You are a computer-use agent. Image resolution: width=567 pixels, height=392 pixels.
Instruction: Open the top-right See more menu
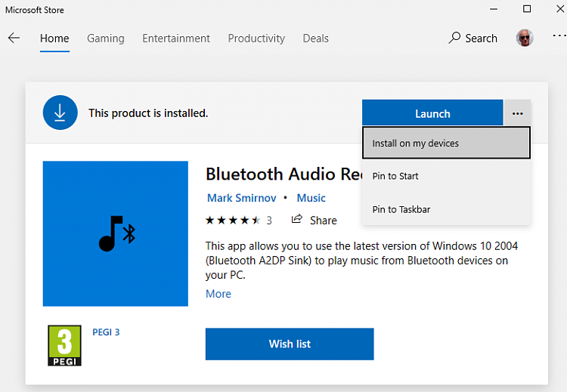[x=559, y=35]
